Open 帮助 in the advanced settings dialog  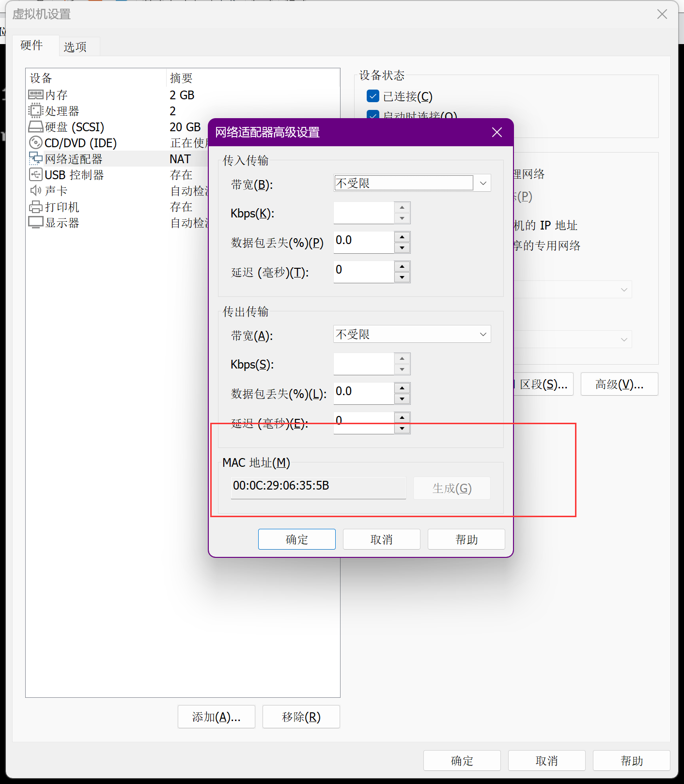click(466, 539)
